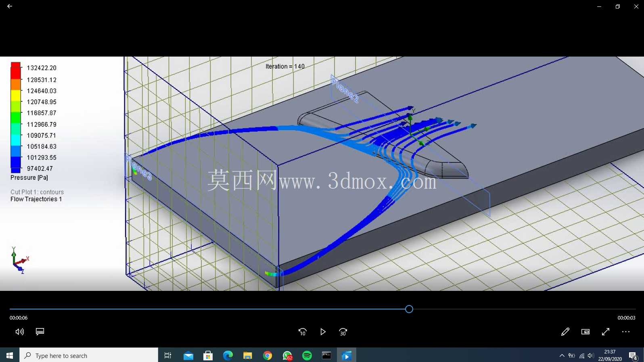Open Microsoft Edge from taskbar
Screen dimensions: 644x362
228,356
